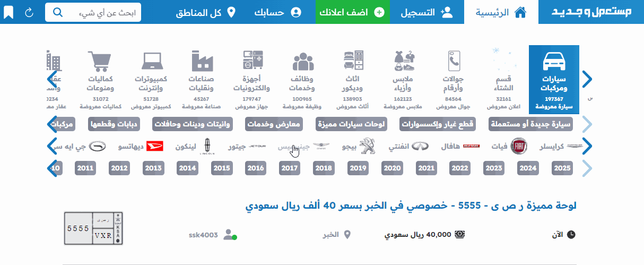Filter by دبابات وقطعها motorcycles

[x=113, y=125]
